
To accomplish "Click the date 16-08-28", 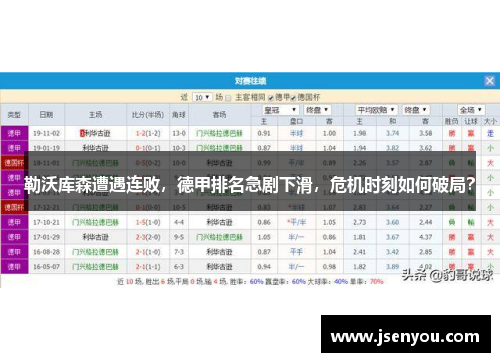I will [x=46, y=252].
